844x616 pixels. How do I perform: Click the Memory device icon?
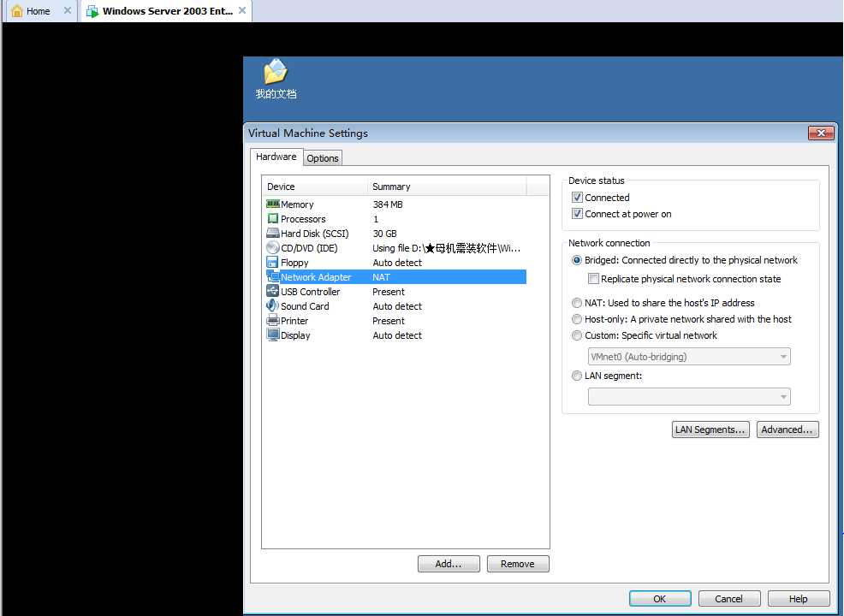(x=273, y=204)
